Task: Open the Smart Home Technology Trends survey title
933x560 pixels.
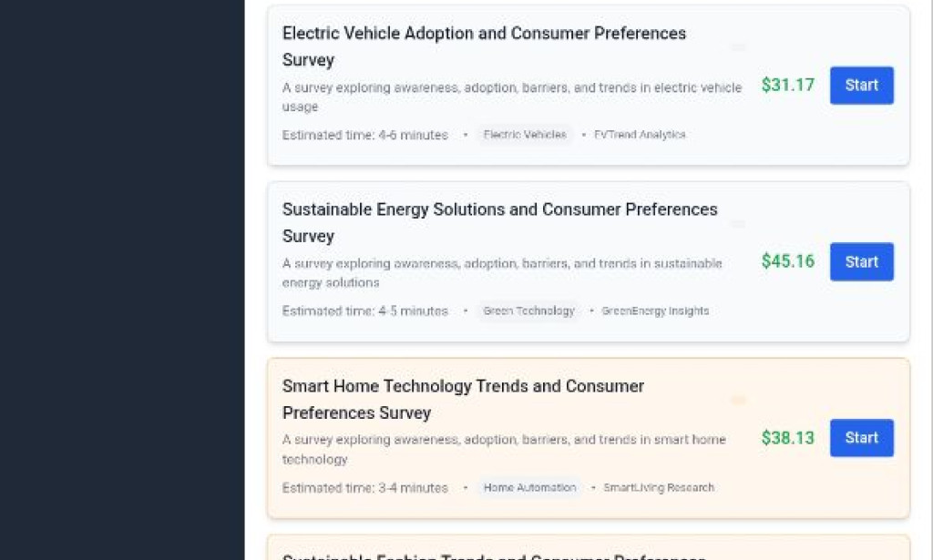Action: 463,399
